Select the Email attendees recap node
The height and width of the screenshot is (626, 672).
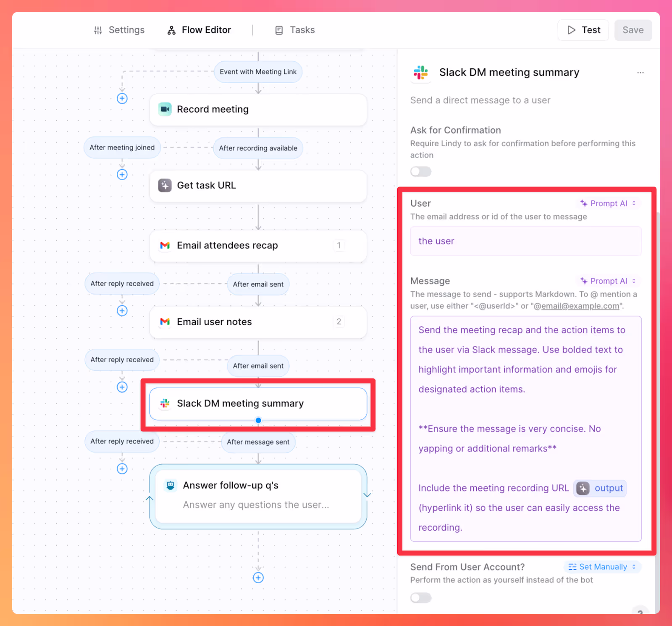coord(258,245)
